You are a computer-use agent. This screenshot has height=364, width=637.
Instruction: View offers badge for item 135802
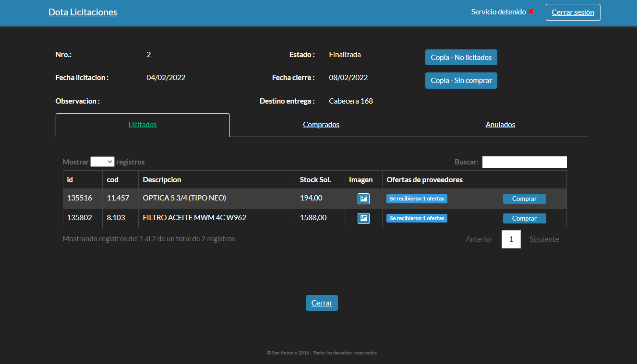417,218
